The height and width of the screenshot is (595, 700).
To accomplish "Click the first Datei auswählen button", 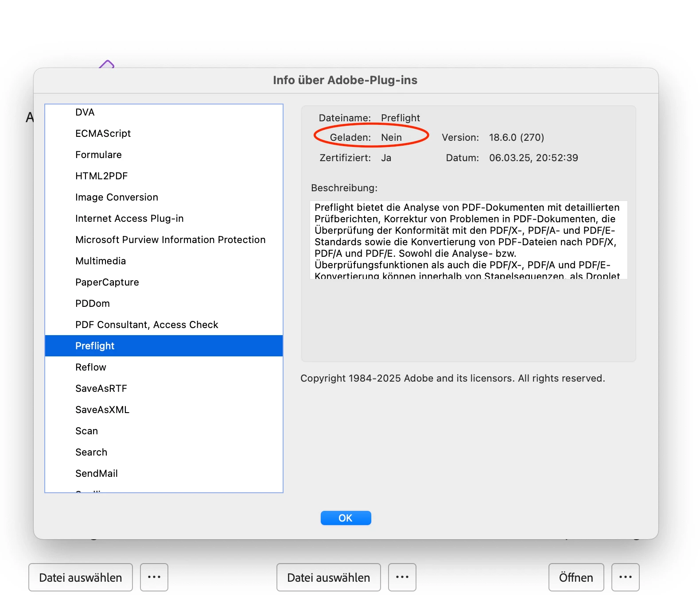I will point(81,577).
